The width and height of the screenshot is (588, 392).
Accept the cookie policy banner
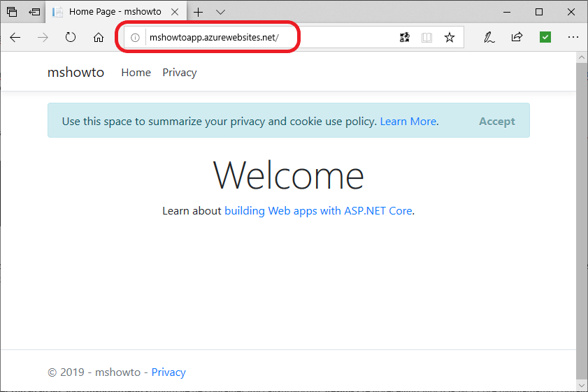(x=496, y=121)
